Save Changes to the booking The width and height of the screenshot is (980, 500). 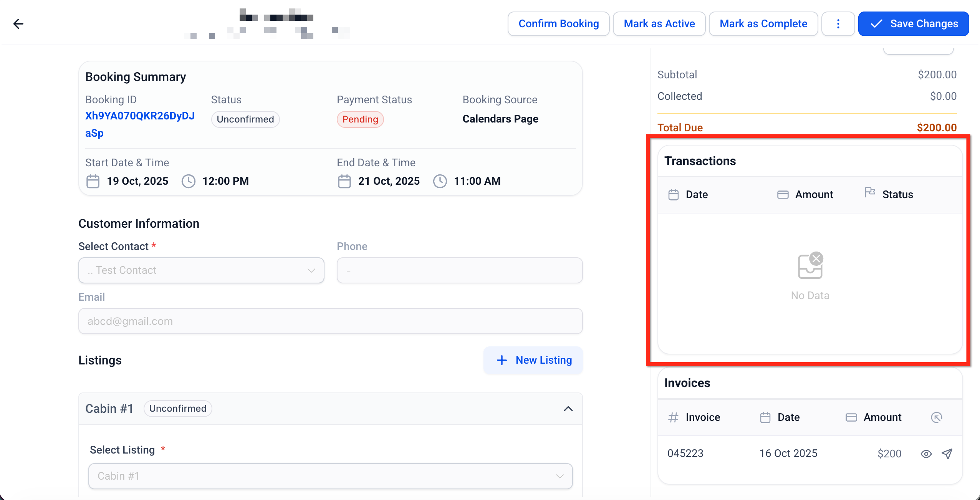tap(913, 24)
